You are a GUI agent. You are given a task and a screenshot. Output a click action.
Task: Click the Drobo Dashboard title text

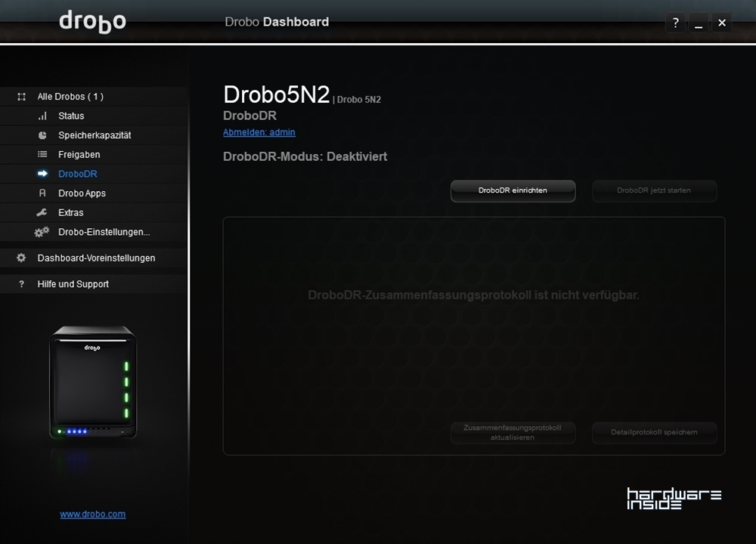pos(277,22)
